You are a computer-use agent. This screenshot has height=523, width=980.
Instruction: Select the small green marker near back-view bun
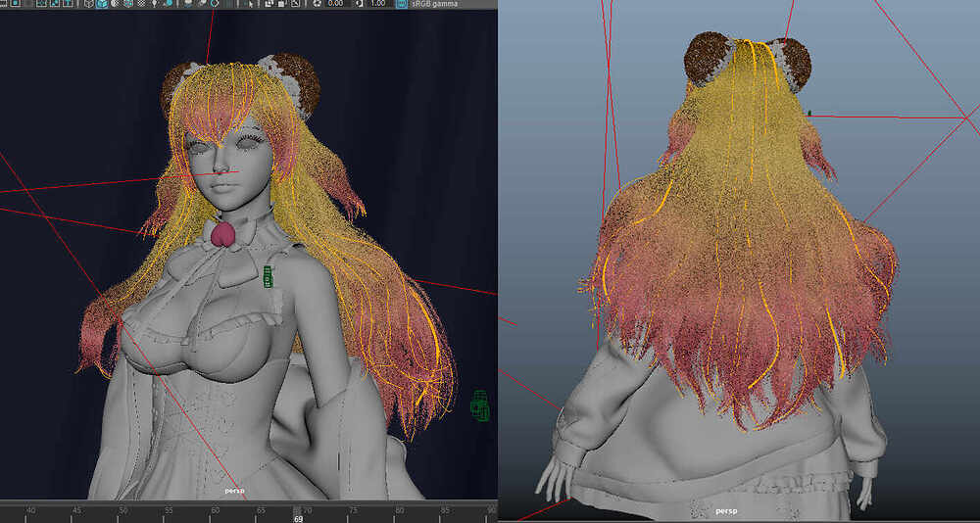809,113
